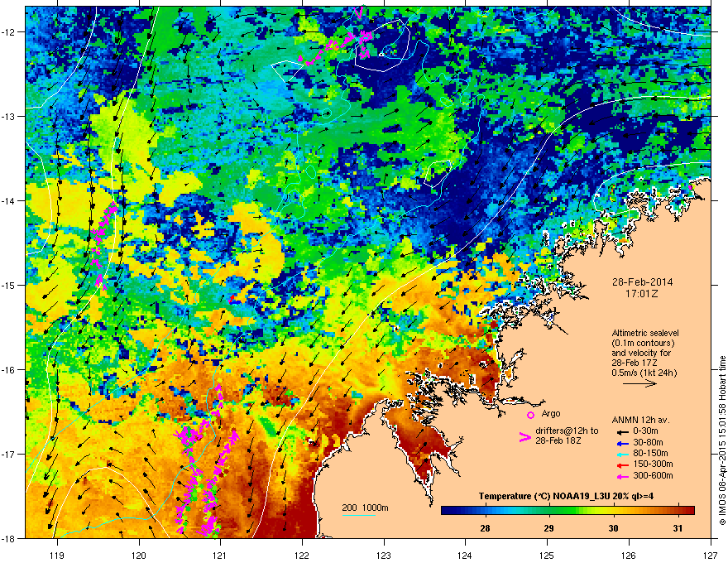728x563 pixels.
Task: Click the '150-300m' depth label
Action: 653,464
